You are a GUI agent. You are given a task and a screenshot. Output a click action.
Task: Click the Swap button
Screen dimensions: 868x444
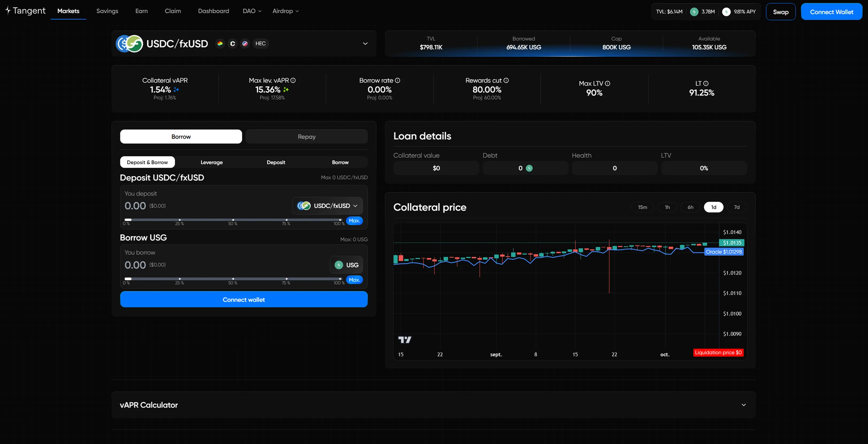[x=780, y=12]
